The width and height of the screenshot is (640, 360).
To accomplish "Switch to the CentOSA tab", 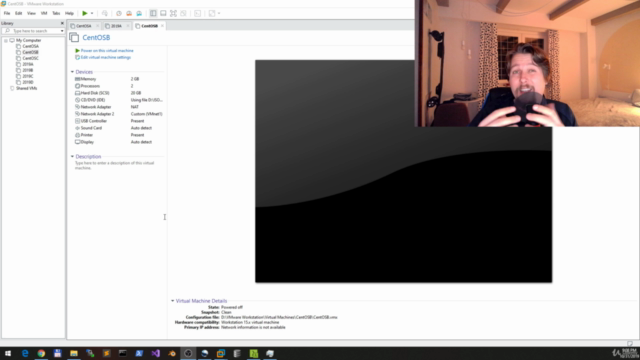I will click(84, 26).
